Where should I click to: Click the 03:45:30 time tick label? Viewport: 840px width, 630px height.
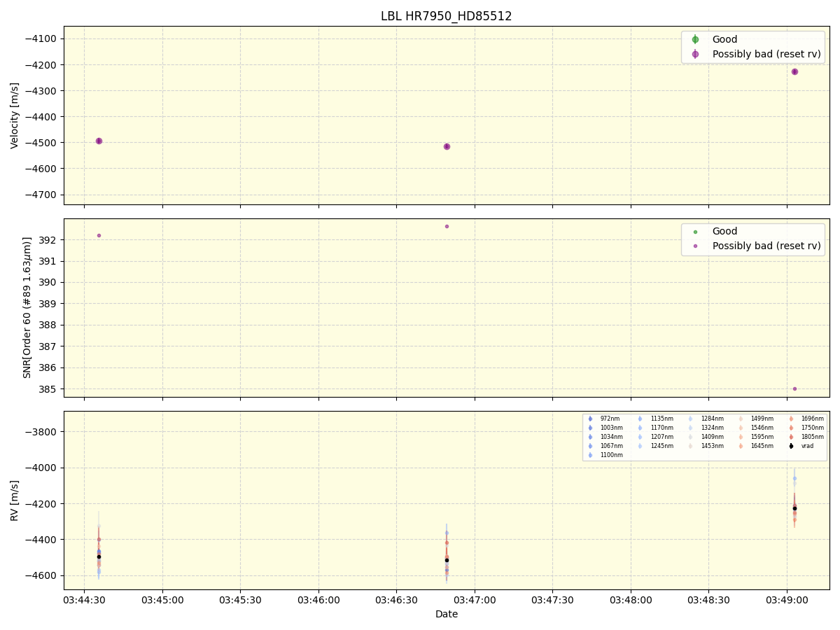point(241,600)
